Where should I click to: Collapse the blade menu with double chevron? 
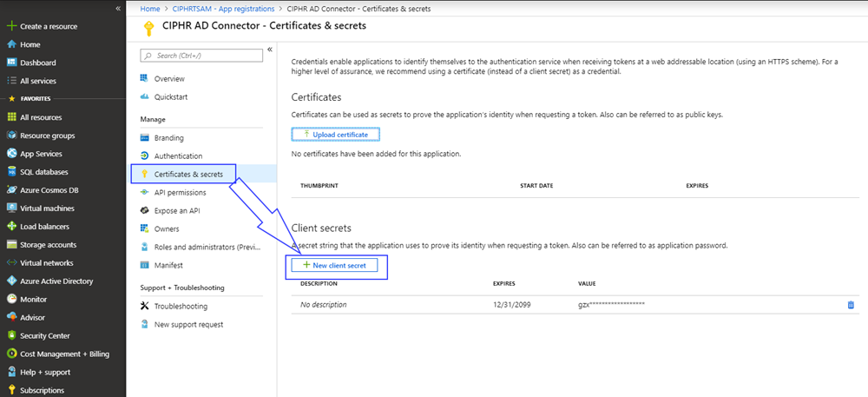pyautogui.click(x=270, y=50)
